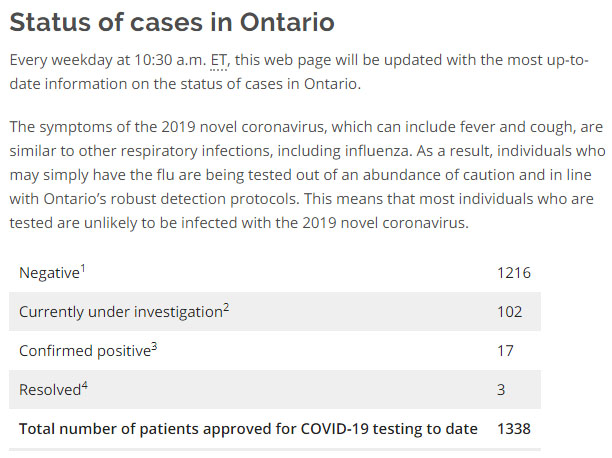Image resolution: width=612 pixels, height=458 pixels.
Task: Select the "Currently under investigation" label
Action: 120,312
